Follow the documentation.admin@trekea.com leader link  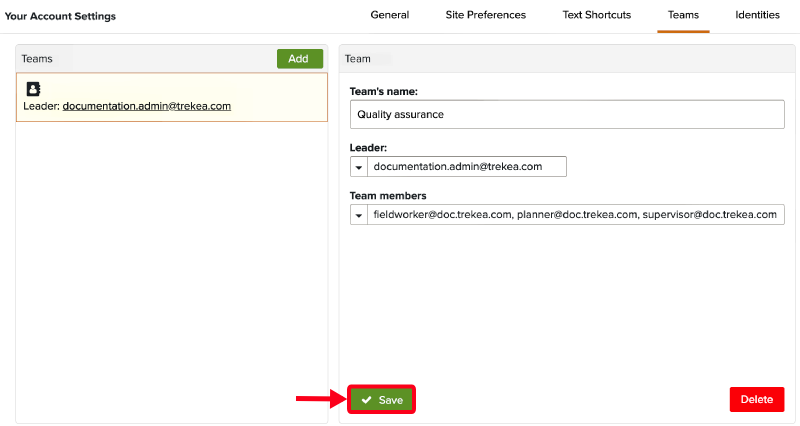[x=147, y=106]
